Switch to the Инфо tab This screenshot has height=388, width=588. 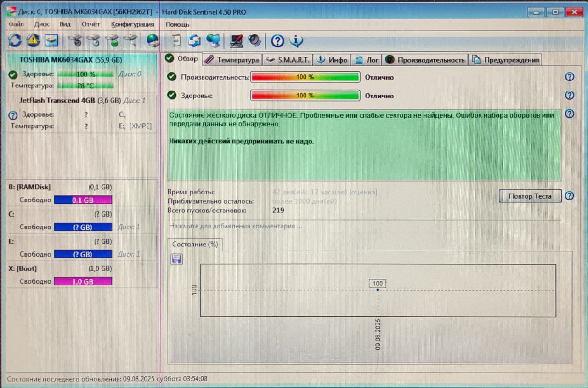332,60
